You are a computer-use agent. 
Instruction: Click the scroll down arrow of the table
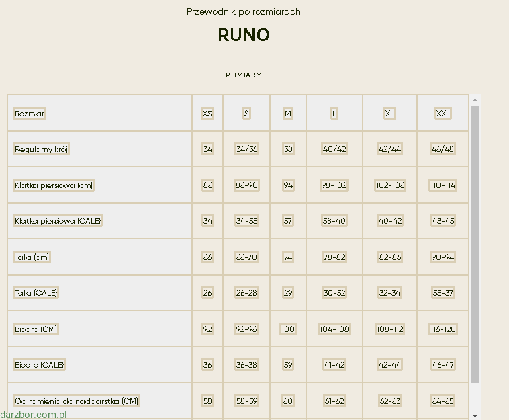(475, 415)
